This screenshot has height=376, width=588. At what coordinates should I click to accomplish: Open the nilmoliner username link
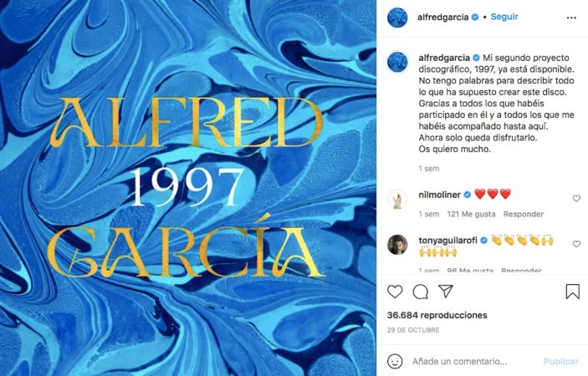[x=439, y=195]
